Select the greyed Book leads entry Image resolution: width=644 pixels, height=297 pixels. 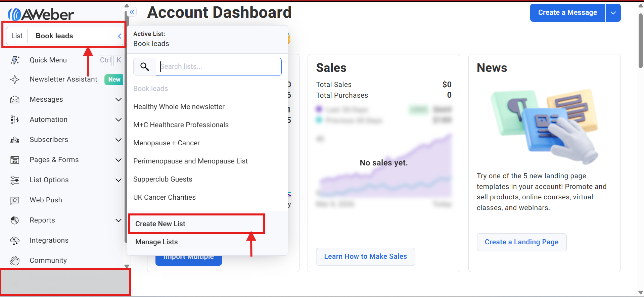pyautogui.click(x=150, y=89)
